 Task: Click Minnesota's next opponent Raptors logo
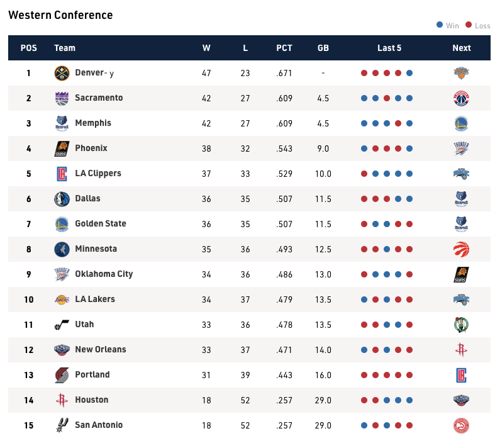pos(461,249)
